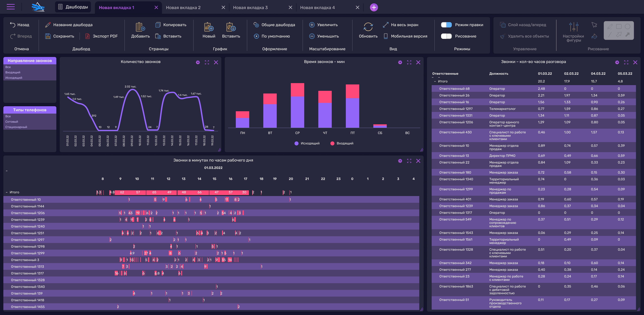
Task: Expand Время звонков chart to fullscreen
Action: tap(409, 62)
